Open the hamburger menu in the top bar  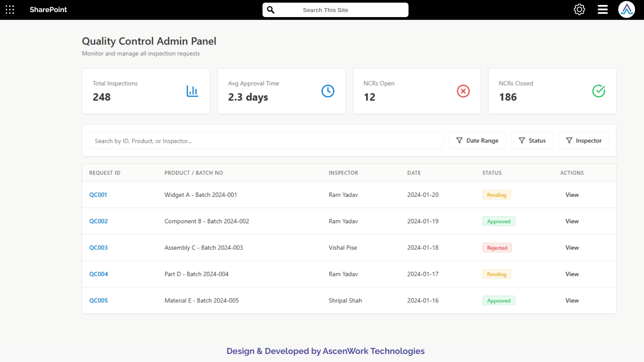(x=602, y=9)
